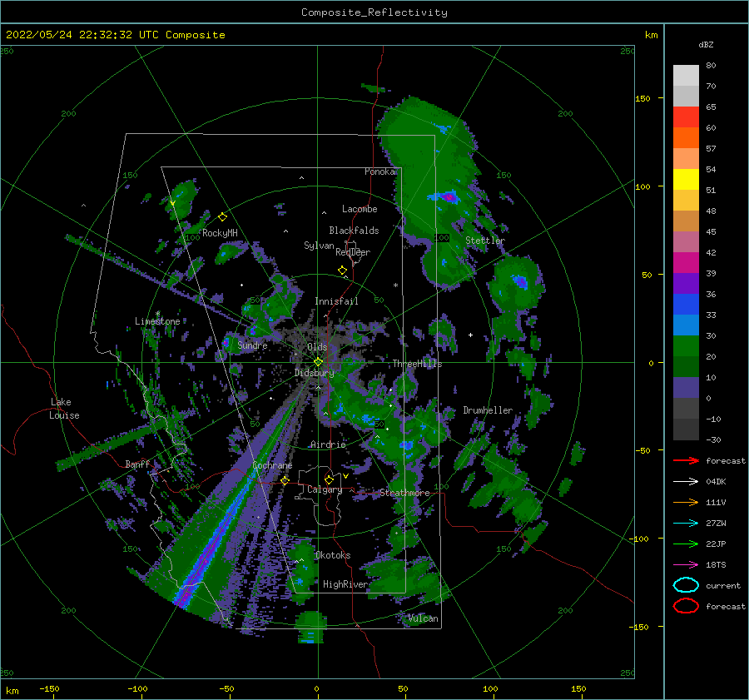Click the Blackfalds town label
The image size is (749, 700).
[354, 231]
